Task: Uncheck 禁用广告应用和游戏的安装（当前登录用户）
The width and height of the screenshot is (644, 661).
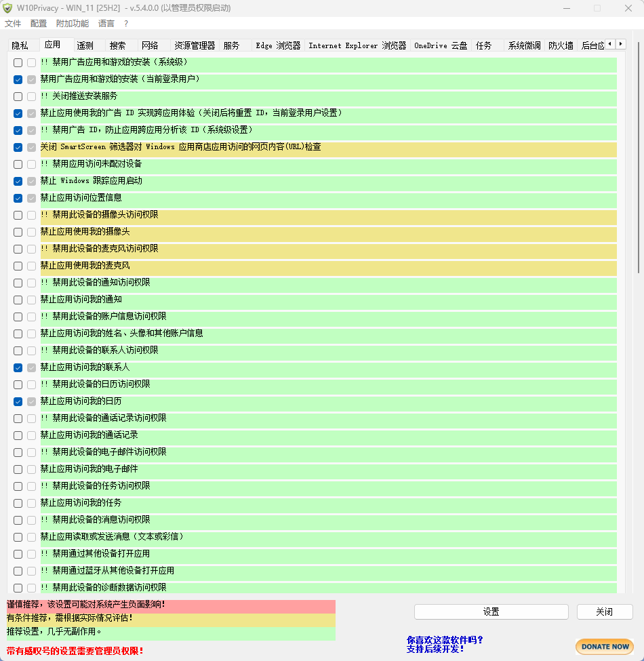Action: tap(18, 80)
